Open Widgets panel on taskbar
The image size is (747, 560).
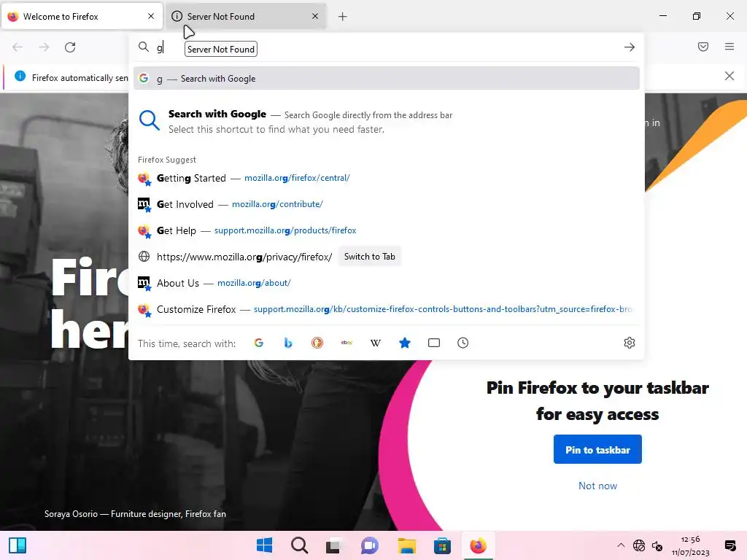[x=18, y=545]
